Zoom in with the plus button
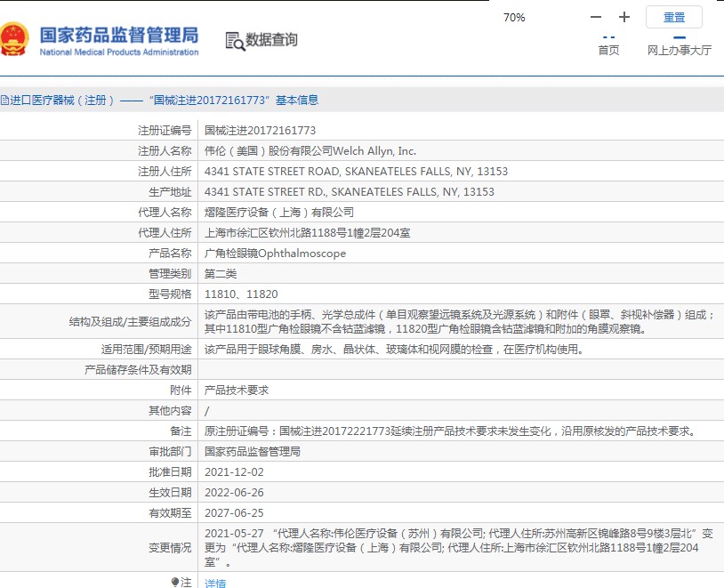 [x=624, y=17]
